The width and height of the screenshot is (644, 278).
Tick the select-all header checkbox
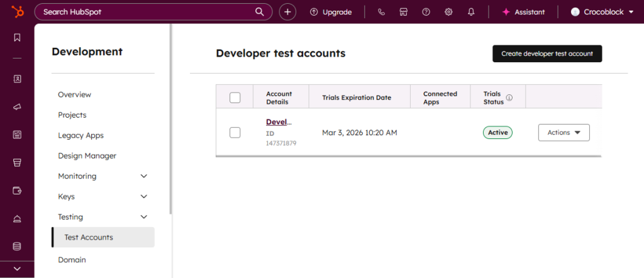[x=235, y=97]
